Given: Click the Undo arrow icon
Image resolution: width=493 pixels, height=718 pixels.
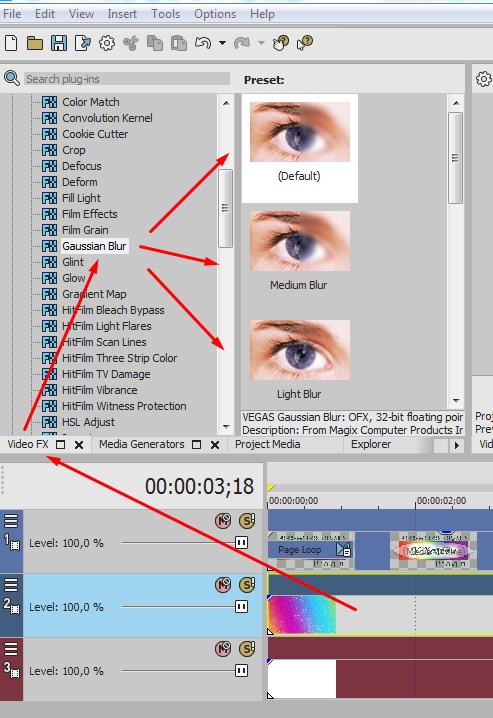Looking at the screenshot, I should click(203, 43).
